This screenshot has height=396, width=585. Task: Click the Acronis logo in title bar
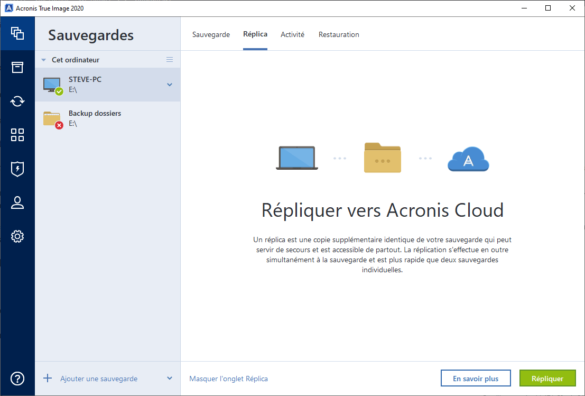point(9,8)
